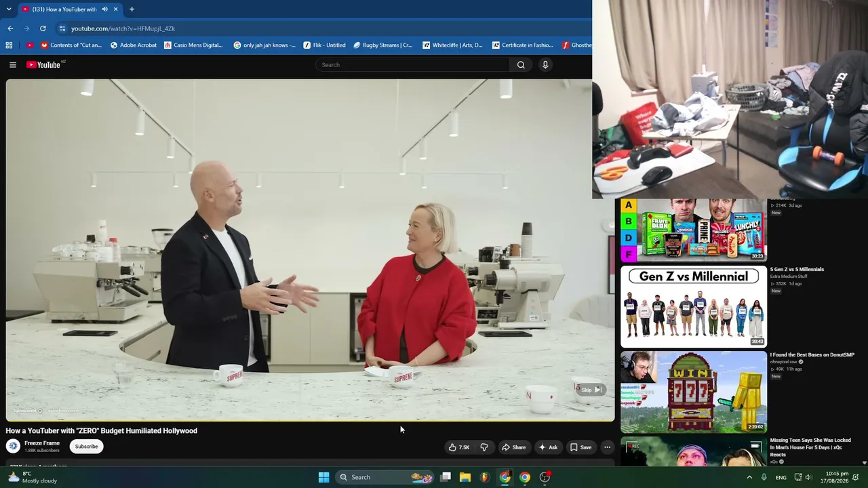Open the YouTube bookmark icon
This screenshot has height=488, width=868.
click(29, 45)
